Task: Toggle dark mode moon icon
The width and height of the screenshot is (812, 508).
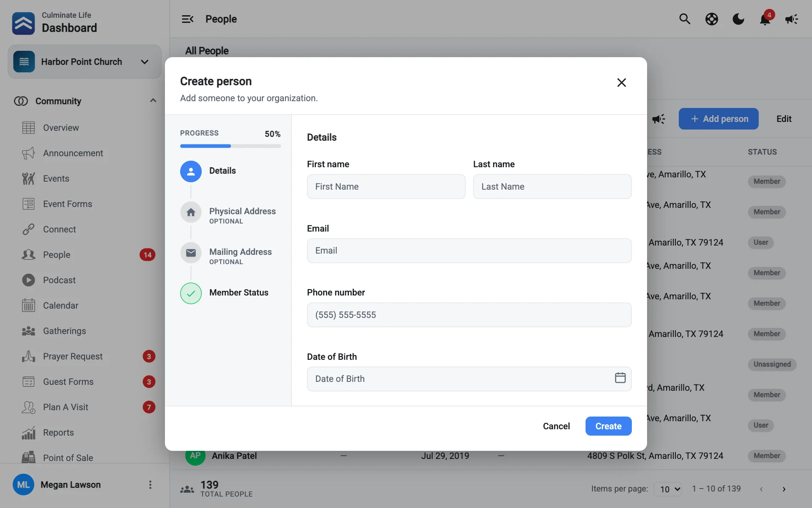Action: 738,19
